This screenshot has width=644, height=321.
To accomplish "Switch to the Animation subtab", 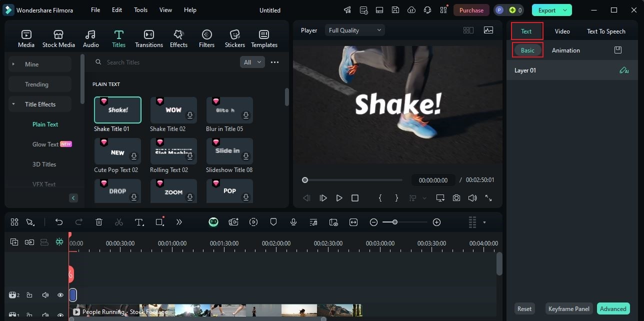I will [x=566, y=50].
